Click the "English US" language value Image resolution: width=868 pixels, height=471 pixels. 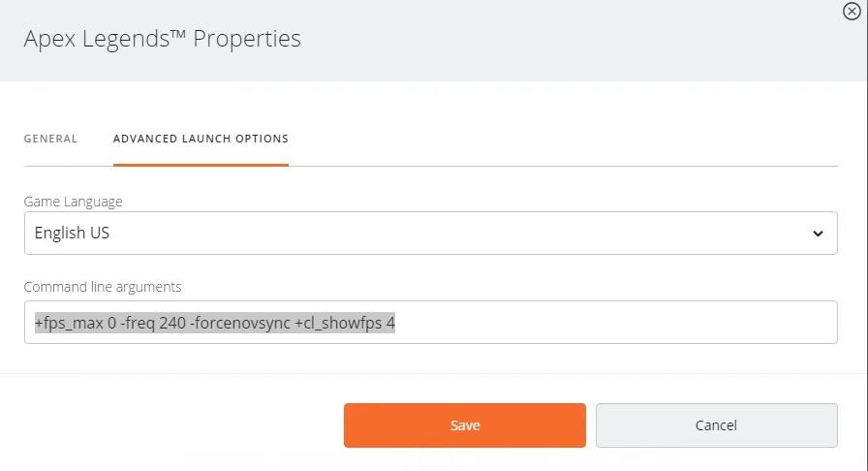(72, 233)
